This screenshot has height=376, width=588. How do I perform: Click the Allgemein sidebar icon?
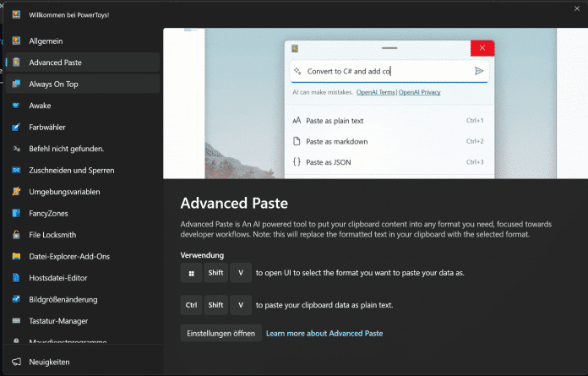(16, 41)
